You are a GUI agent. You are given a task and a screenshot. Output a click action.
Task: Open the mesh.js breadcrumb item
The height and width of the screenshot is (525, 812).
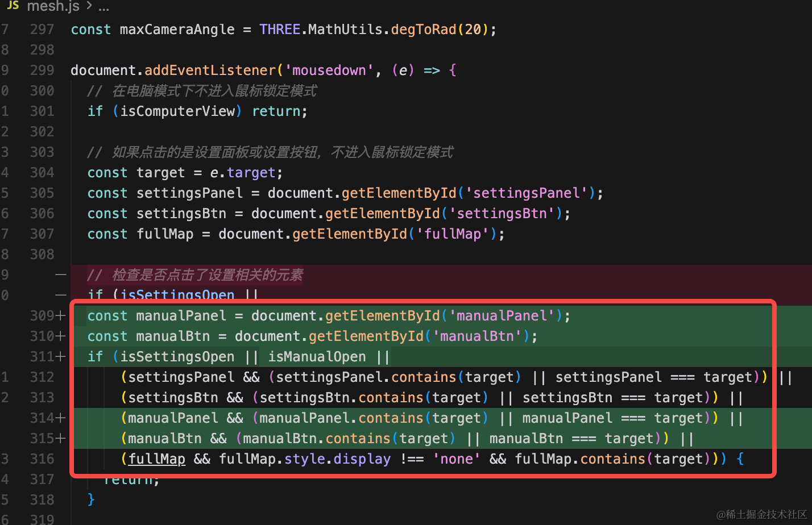pyautogui.click(x=53, y=6)
